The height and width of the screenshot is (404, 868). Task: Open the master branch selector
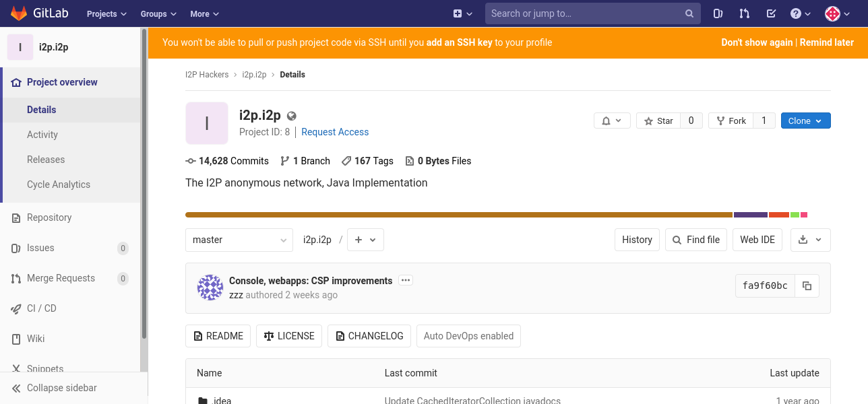click(239, 240)
